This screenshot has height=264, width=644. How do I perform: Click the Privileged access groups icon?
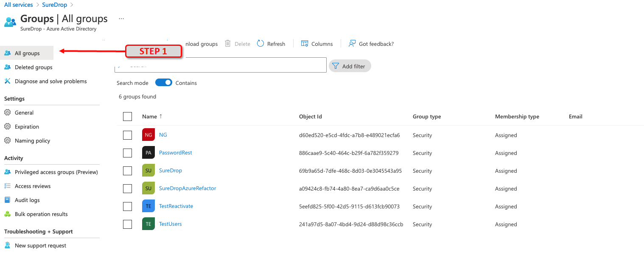(7, 172)
